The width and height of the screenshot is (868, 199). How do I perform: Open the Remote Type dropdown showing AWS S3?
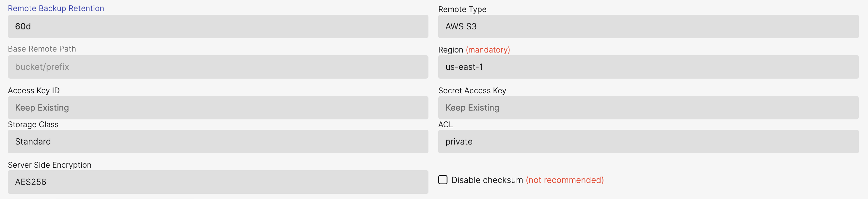tap(648, 26)
